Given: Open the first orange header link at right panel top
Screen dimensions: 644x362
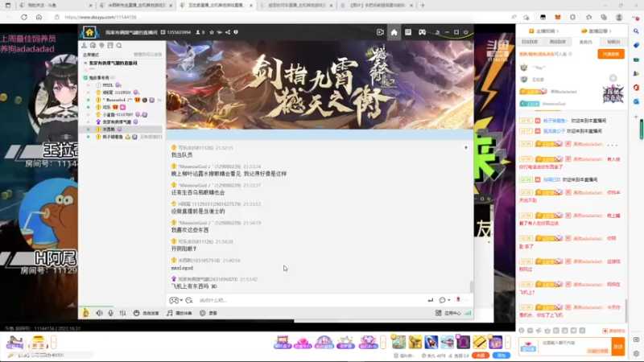Looking at the screenshot, I should 543,31.
